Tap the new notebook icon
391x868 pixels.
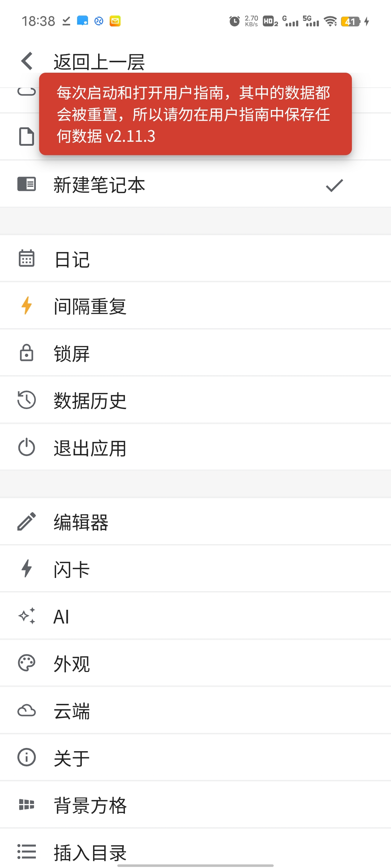click(26, 184)
